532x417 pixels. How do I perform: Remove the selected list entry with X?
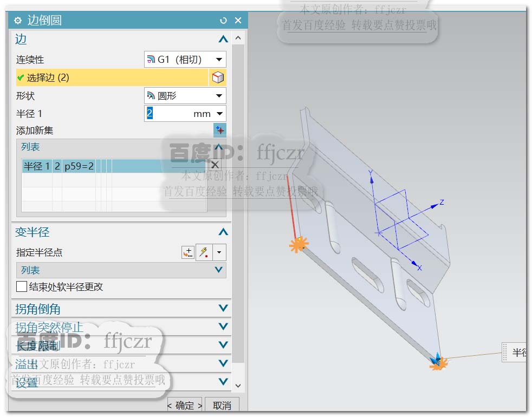pos(215,165)
